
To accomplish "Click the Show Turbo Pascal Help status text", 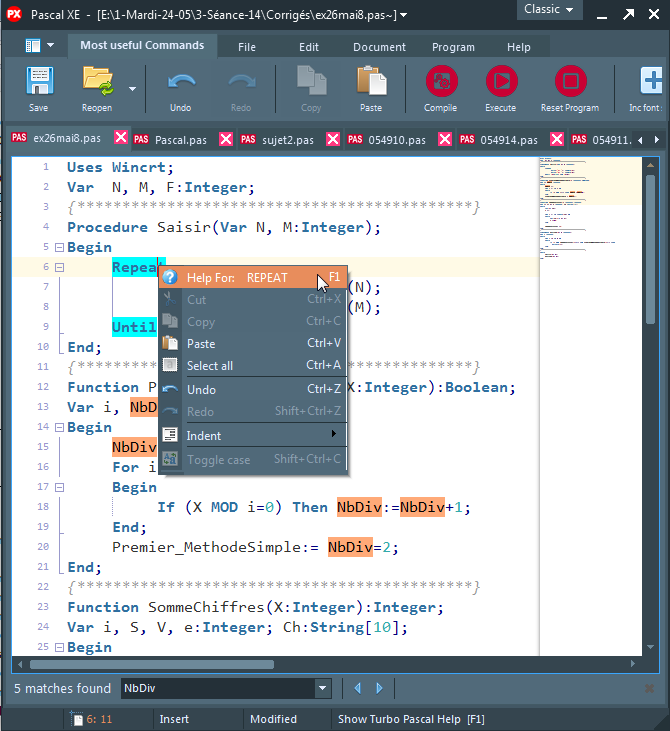I will coord(411,719).
